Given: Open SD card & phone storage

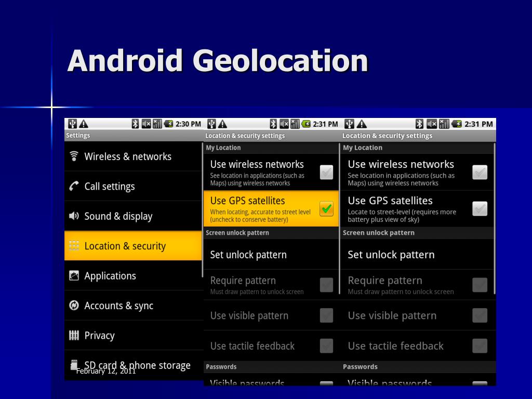Looking at the screenshot, I should (x=134, y=365).
